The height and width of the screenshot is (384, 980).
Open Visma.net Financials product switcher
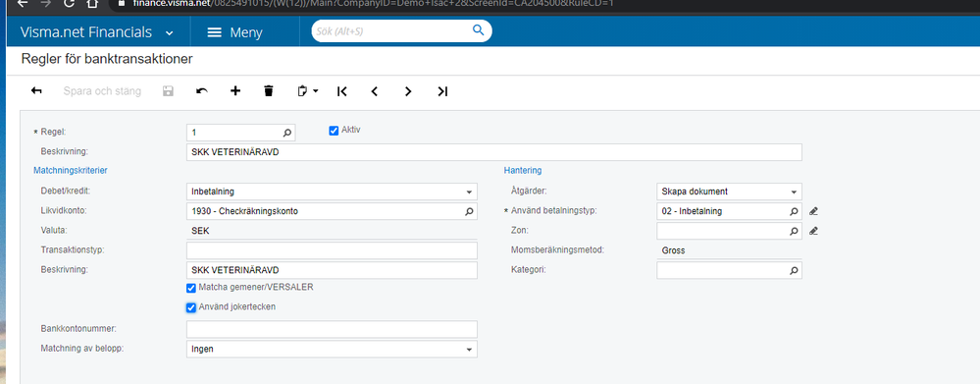97,32
